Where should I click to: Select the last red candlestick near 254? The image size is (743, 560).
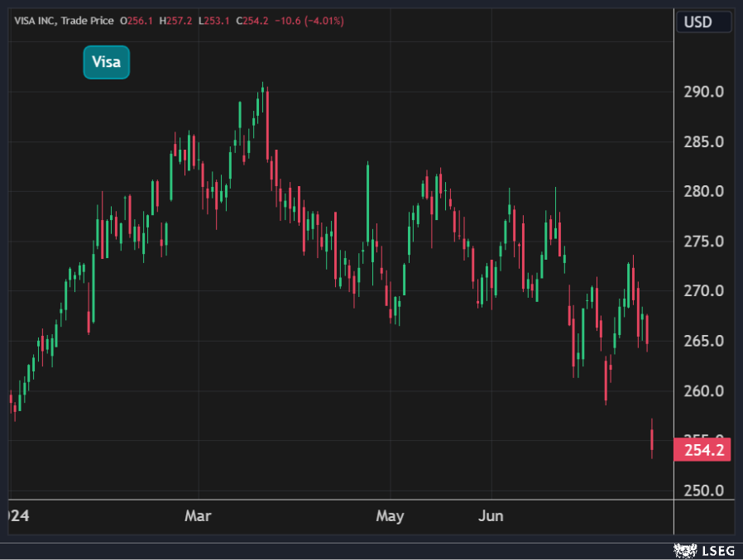(652, 440)
